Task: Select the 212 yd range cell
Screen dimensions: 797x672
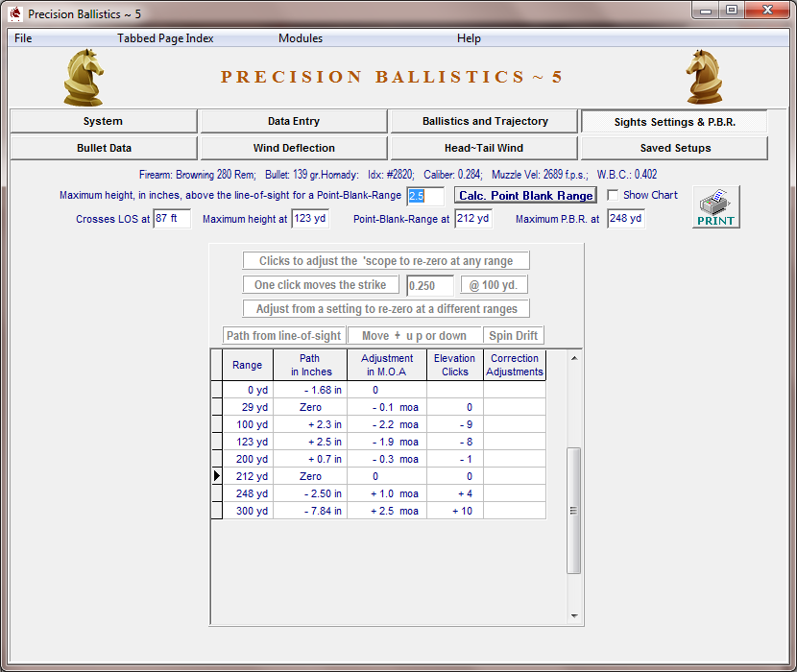Action: [248, 476]
